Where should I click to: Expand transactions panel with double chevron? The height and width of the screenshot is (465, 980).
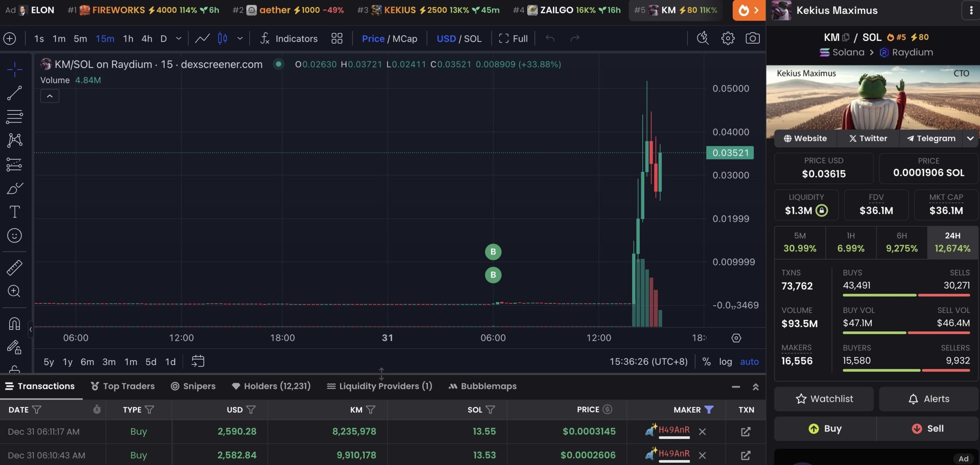(x=756, y=387)
